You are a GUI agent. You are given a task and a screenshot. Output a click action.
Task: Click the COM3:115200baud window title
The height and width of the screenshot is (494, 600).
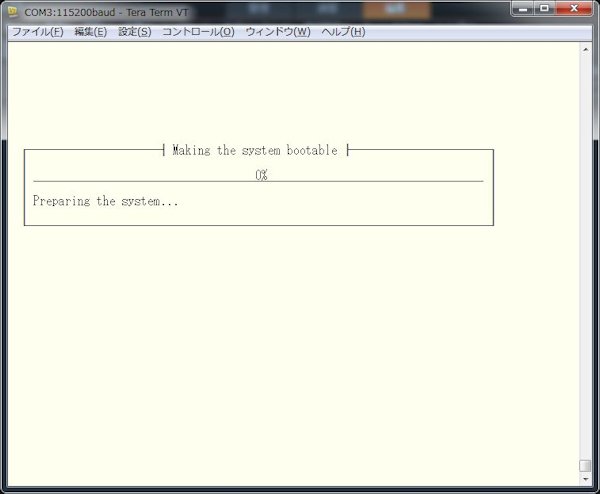click(106, 12)
